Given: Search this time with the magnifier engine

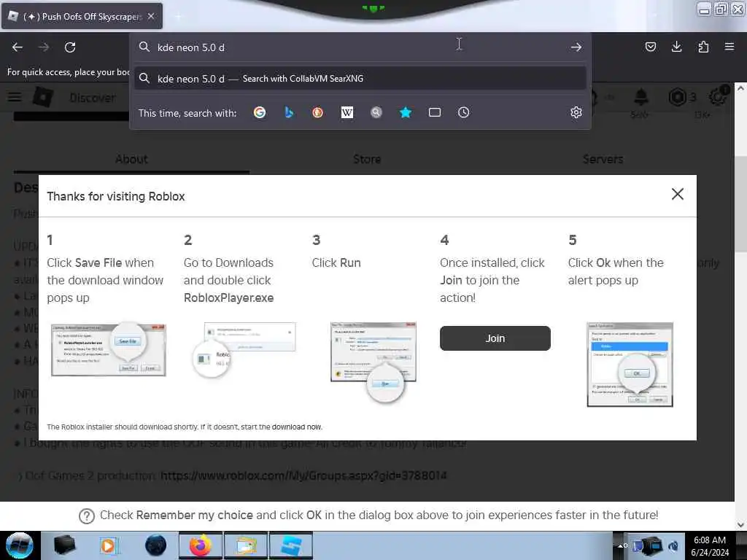Looking at the screenshot, I should [376, 112].
